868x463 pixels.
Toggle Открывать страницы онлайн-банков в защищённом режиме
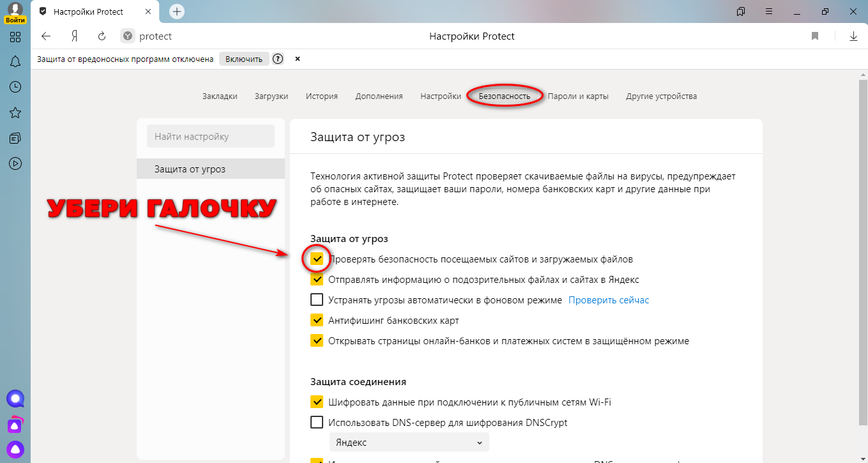[317, 340]
